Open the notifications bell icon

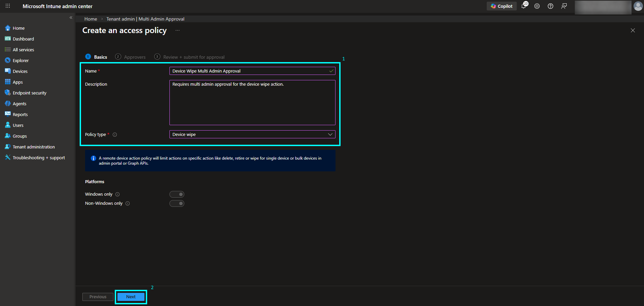(524, 6)
